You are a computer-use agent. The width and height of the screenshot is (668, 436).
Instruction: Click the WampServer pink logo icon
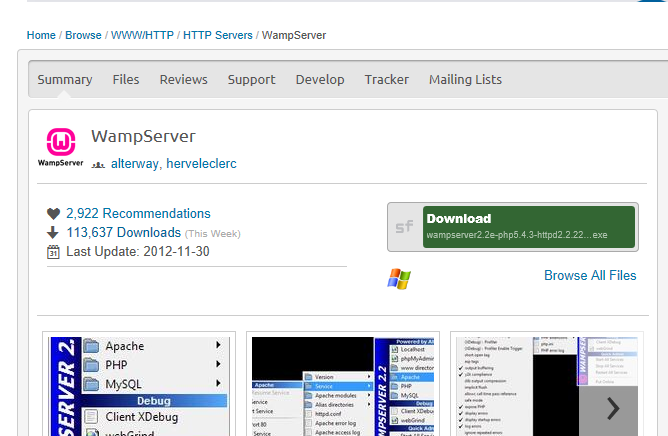[60, 142]
